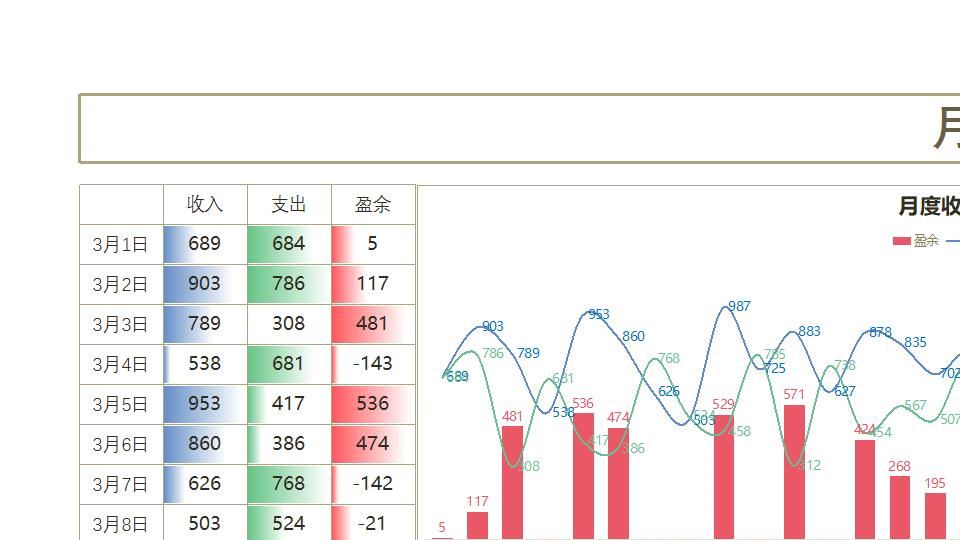
Task: Select surplus cell with value -143
Action: [373, 365]
